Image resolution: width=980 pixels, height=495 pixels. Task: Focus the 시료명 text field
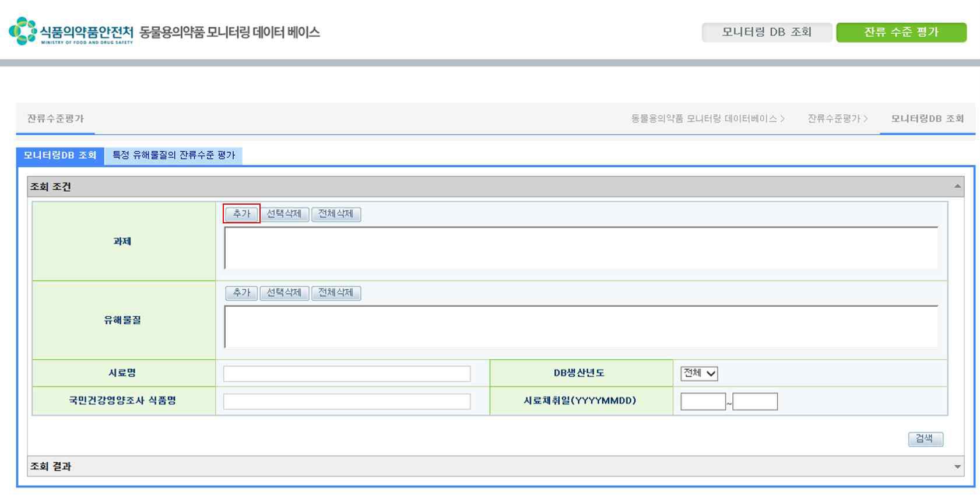[x=347, y=374]
